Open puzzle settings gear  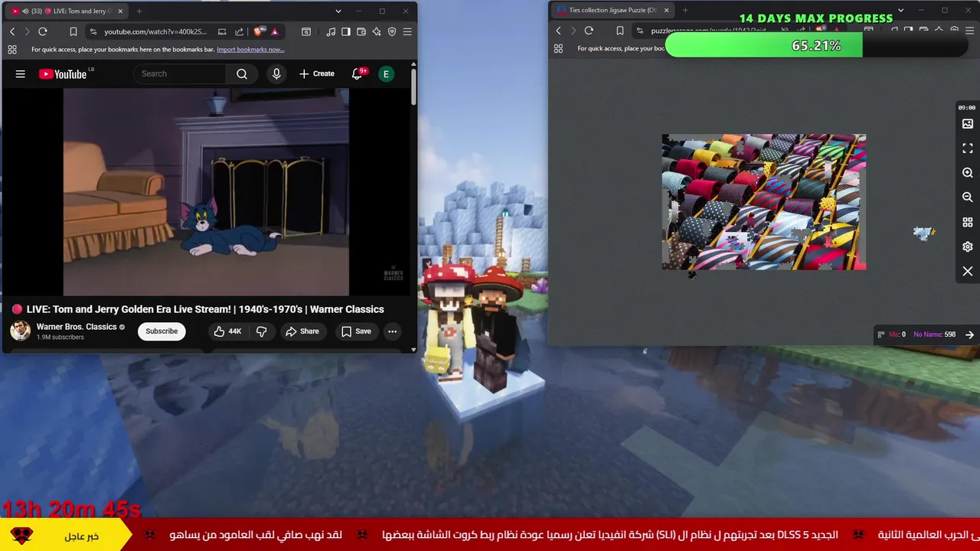(968, 246)
